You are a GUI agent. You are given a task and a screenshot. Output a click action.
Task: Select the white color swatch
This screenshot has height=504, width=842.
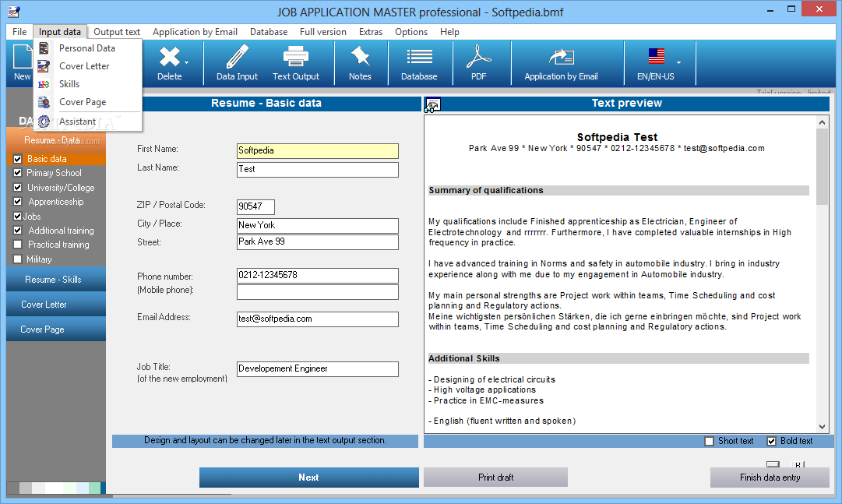54,488
